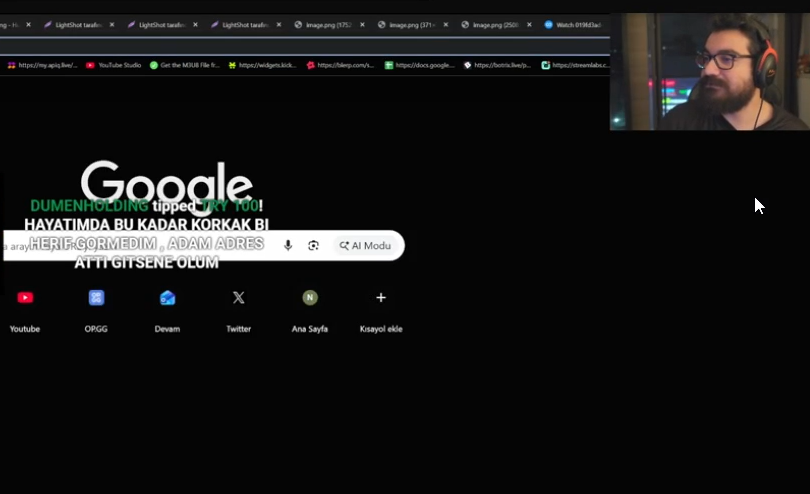The height and width of the screenshot is (494, 810).
Task: Open the widgets.kick bookmark
Action: 262,65
